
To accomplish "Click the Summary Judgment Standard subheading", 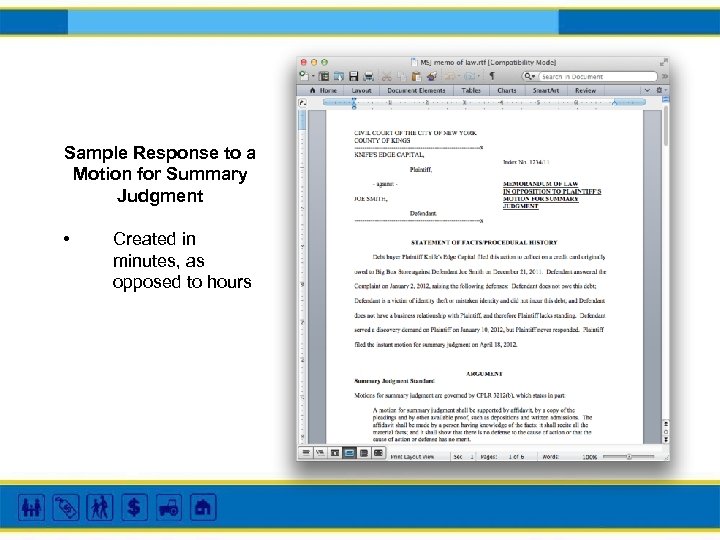I will click(x=394, y=381).
